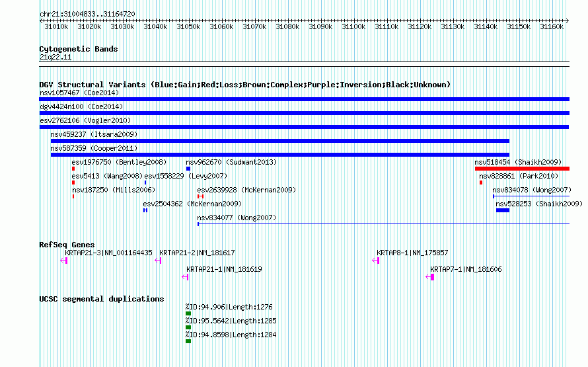Open the esv2504362 (McKernan2009) label
The image size is (588, 367).
[192, 204]
